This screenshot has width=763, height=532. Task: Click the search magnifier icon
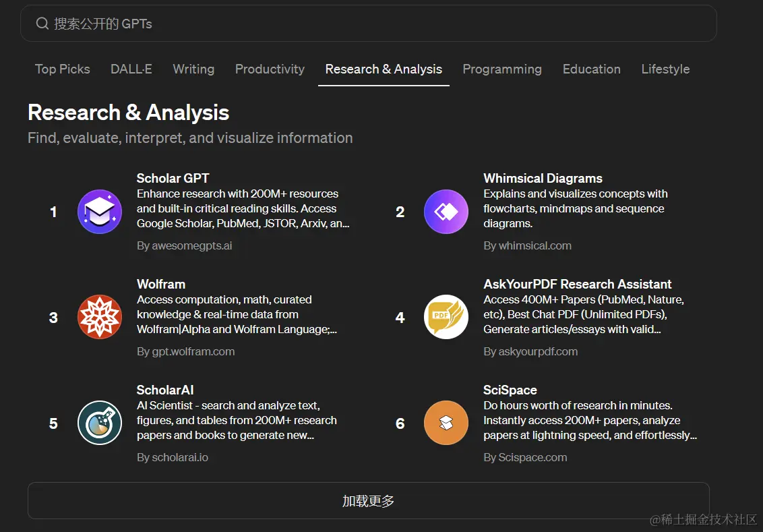click(x=42, y=24)
